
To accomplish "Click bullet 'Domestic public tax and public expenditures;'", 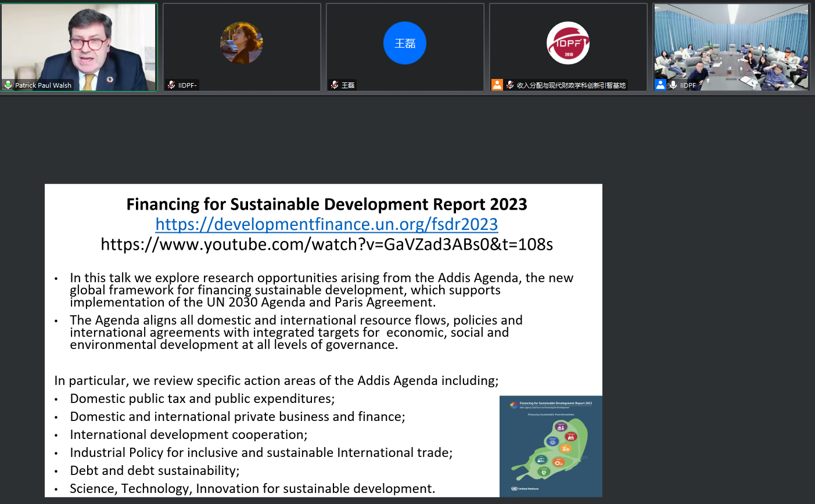I will [202, 399].
